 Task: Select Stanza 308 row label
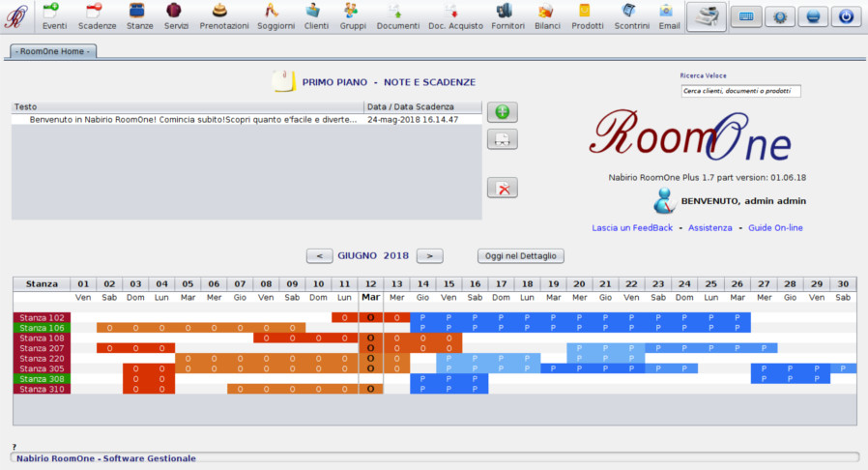pyautogui.click(x=42, y=379)
